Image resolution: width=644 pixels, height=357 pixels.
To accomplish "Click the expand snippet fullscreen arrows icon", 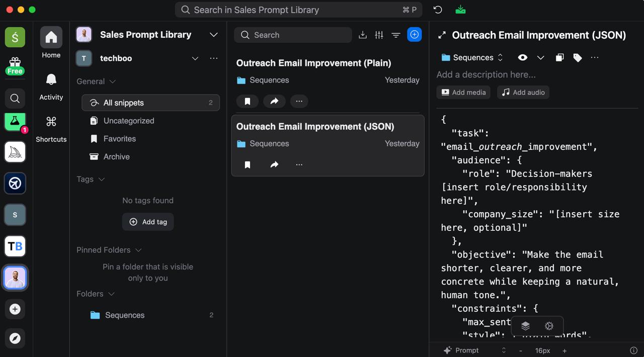I will click(442, 35).
